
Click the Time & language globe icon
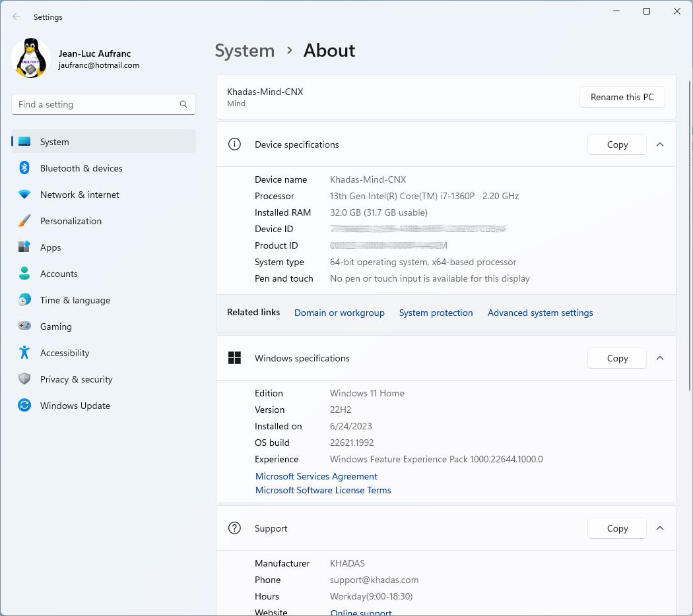pos(24,300)
